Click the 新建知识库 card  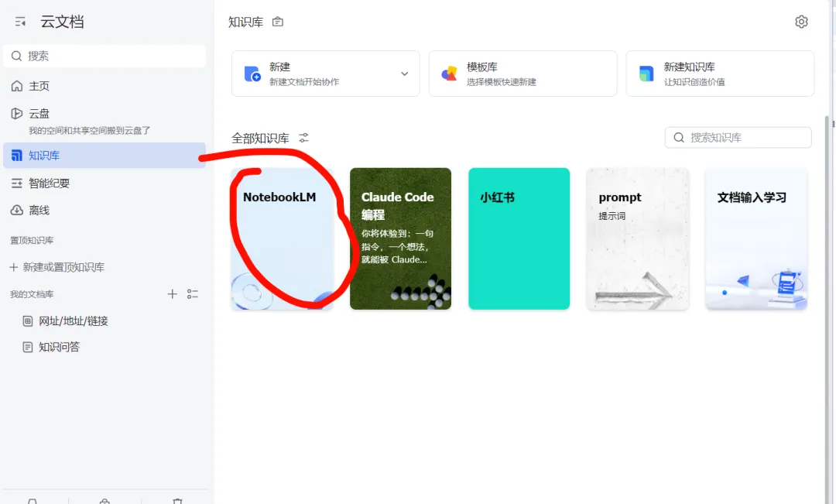[x=721, y=74]
